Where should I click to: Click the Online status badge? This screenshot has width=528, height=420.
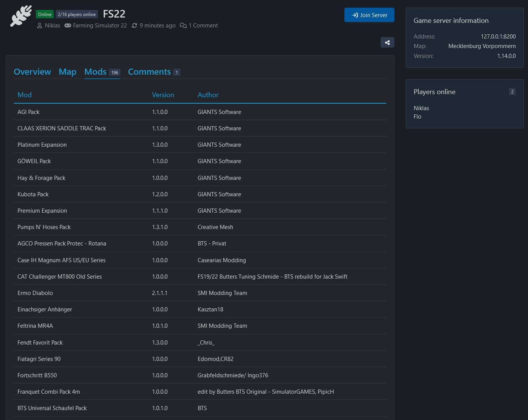pyautogui.click(x=45, y=14)
